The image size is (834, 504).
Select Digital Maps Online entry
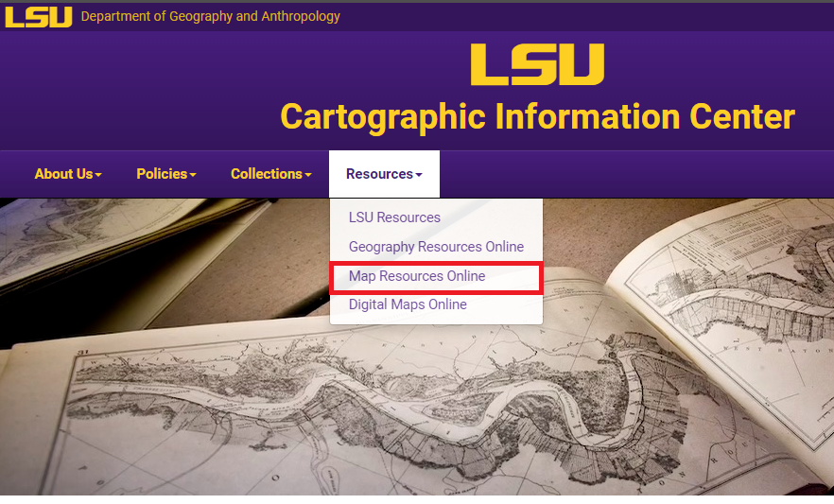436,304
